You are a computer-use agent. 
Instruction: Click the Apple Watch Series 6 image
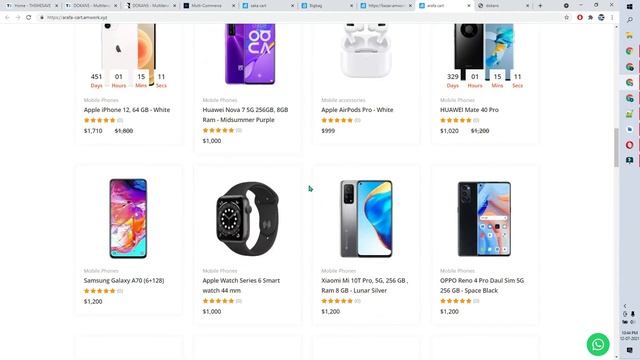click(247, 218)
